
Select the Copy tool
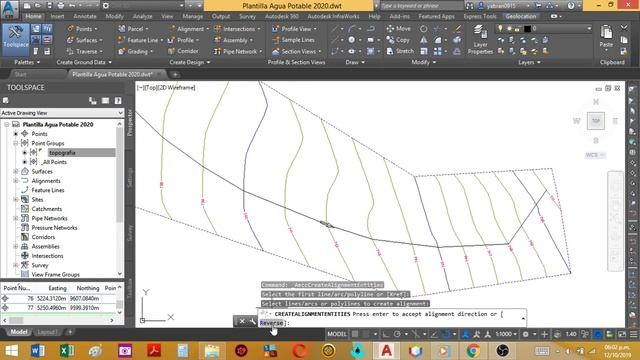click(x=398, y=40)
